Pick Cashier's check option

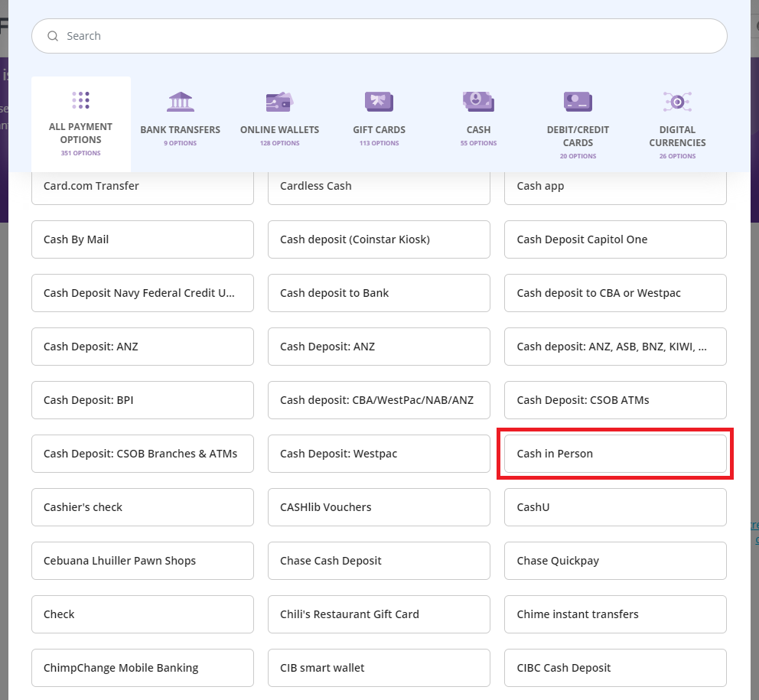[142, 507]
